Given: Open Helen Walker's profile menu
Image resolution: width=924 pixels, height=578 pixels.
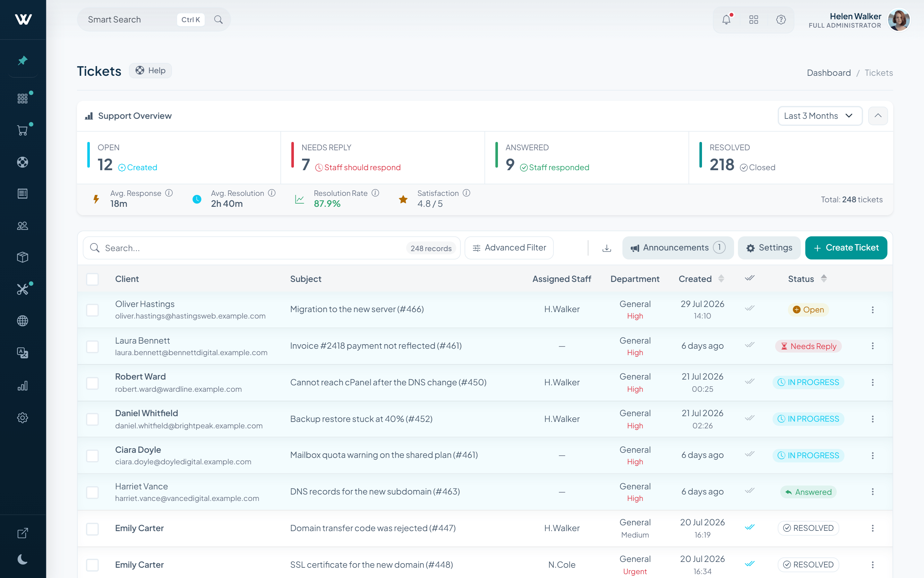Looking at the screenshot, I should 860,20.
